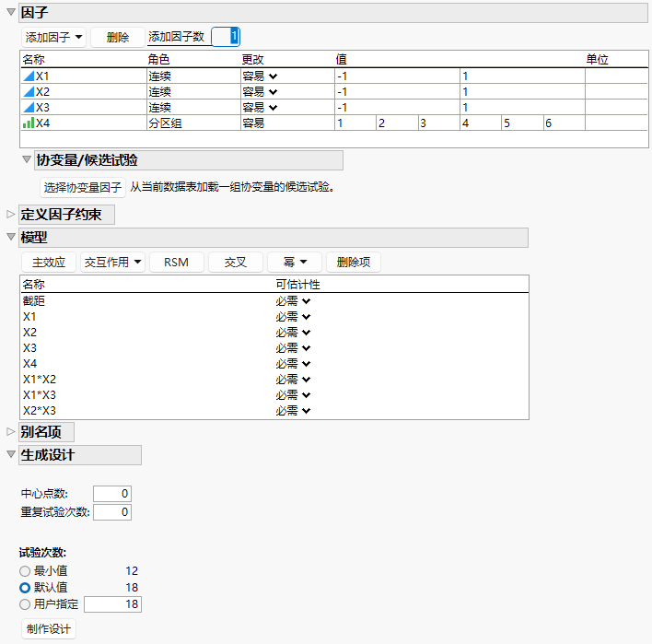Select the 最小值 radio button

click(x=25, y=571)
